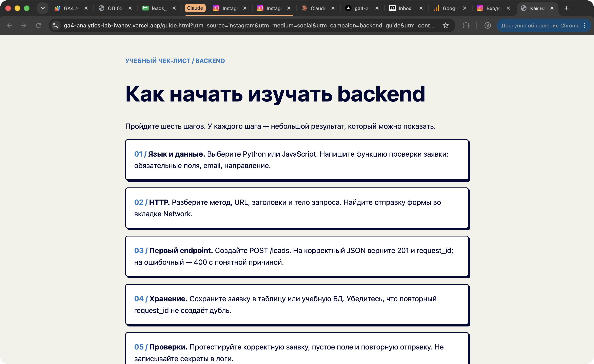Reload the current page
This screenshot has height=364, width=594.
coord(38,25)
